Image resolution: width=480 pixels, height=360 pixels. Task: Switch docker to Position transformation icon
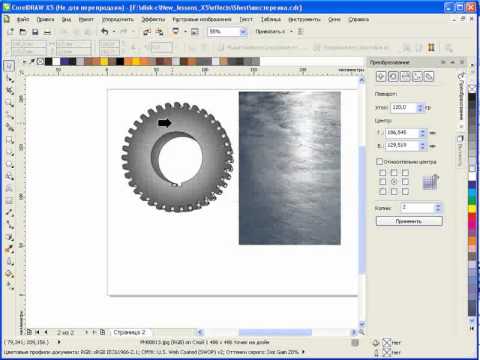[x=381, y=76]
